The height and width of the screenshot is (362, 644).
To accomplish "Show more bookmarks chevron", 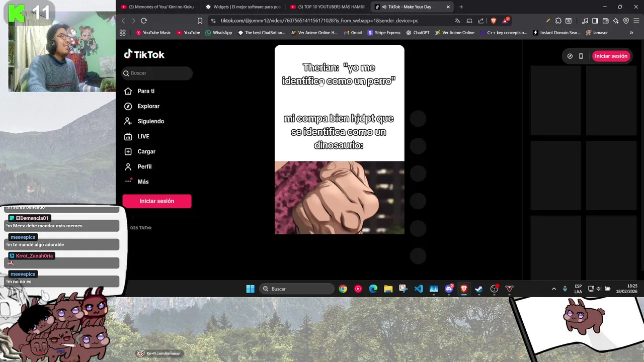I will click(x=631, y=33).
